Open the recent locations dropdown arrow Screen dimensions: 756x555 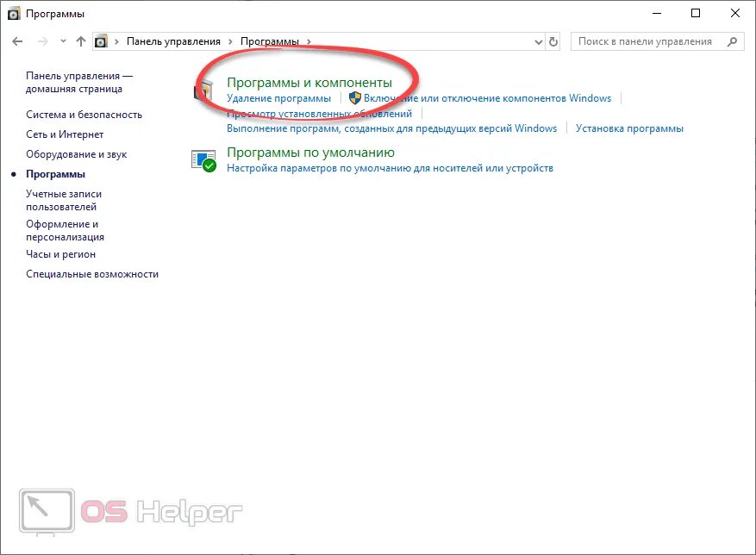click(x=63, y=41)
